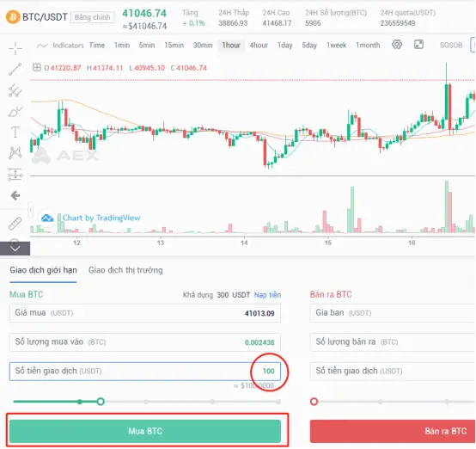Click the chart type line icon
Image resolution: width=476 pixels, height=449 pixels.
pos(42,46)
